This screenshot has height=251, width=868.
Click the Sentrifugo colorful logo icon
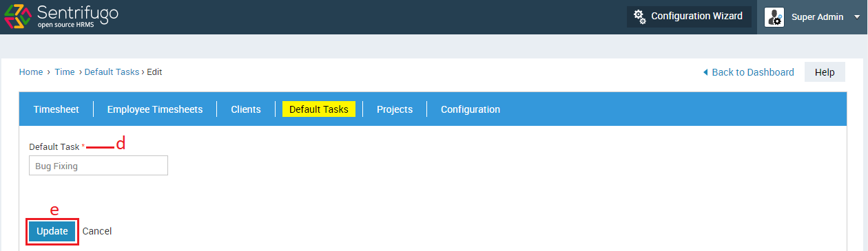coord(17,17)
